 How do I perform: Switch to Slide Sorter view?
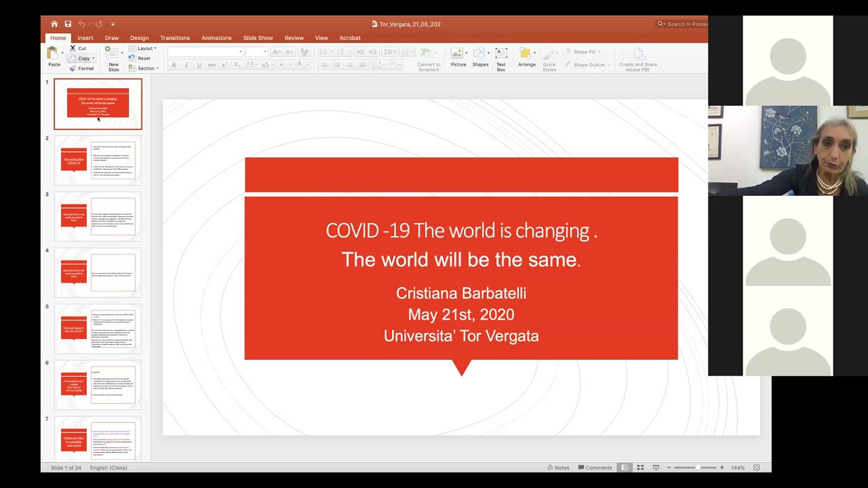[x=639, y=468]
